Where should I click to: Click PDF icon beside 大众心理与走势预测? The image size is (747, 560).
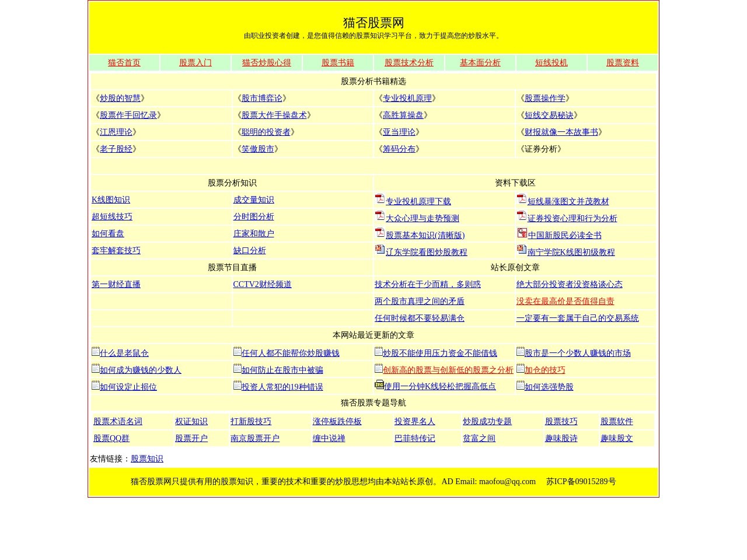coord(379,216)
